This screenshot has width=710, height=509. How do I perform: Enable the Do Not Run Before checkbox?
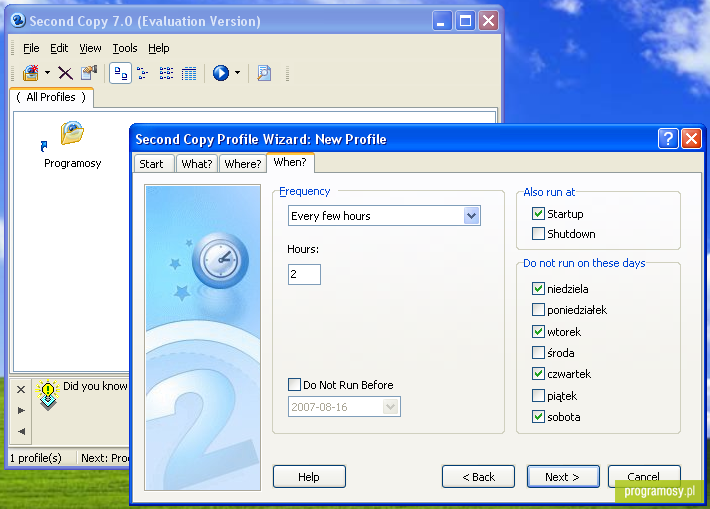tap(294, 385)
